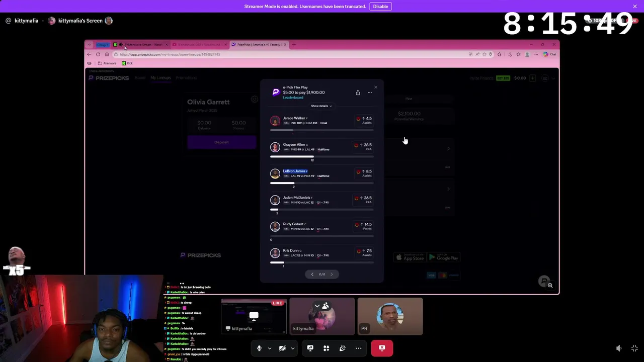
Task: Select the LIVE screen share thumbnail
Action: pos(254,316)
